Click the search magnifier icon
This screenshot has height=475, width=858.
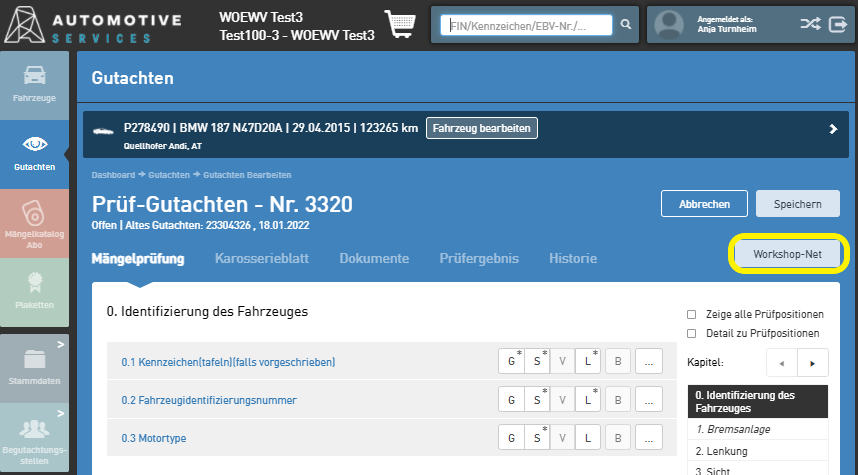tap(626, 25)
